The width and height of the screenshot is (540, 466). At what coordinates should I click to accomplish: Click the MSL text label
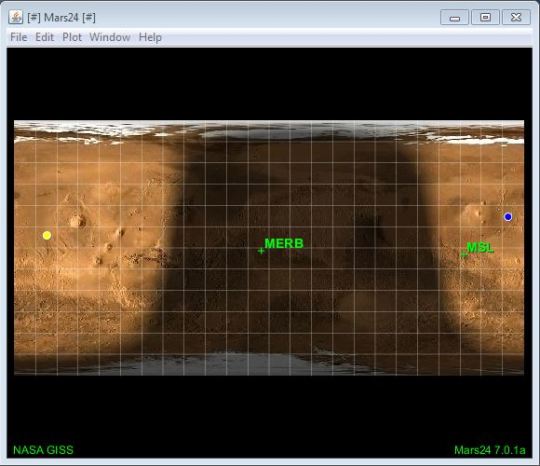(x=480, y=247)
